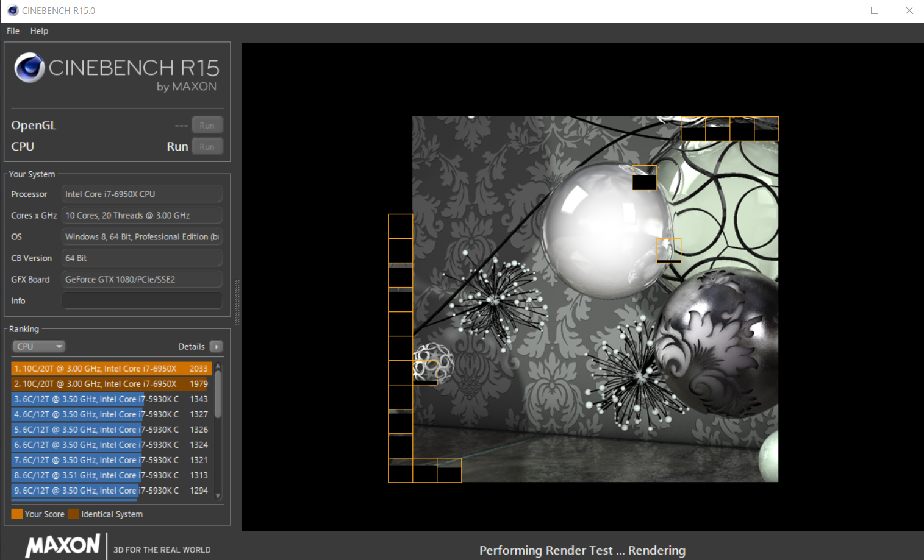This screenshot has height=560, width=924.
Task: Select the top ranking entry scoring 2033
Action: tap(111, 369)
